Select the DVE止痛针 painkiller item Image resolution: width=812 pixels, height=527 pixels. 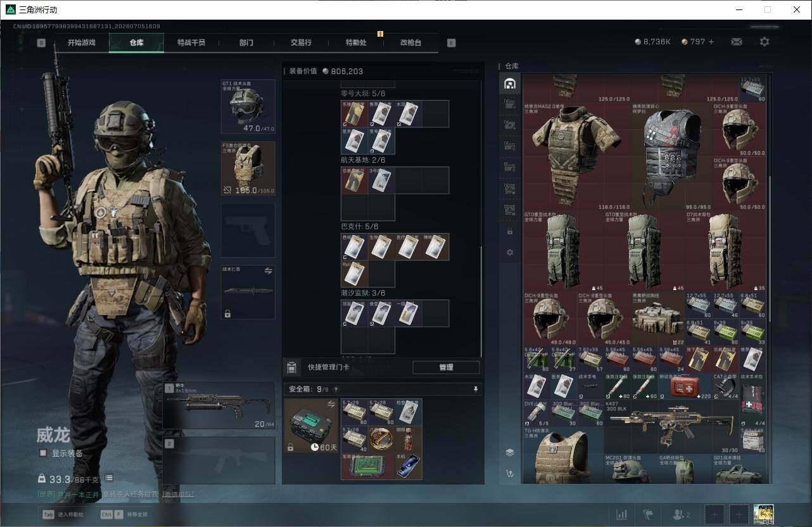point(537,413)
